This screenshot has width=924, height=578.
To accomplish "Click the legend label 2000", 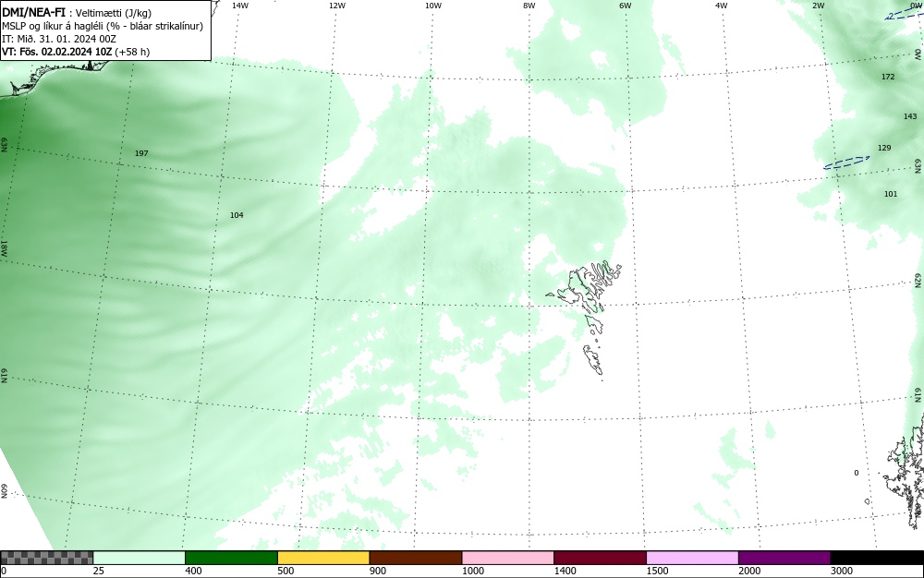I will (749, 571).
